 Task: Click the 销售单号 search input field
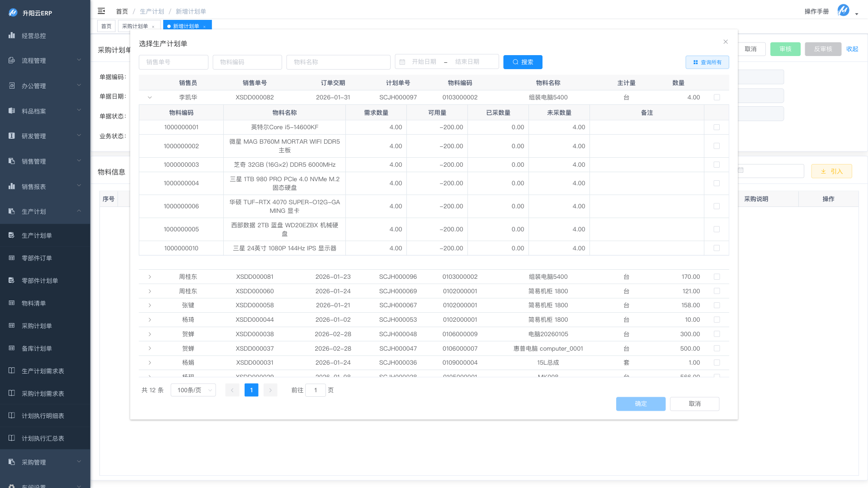(174, 62)
